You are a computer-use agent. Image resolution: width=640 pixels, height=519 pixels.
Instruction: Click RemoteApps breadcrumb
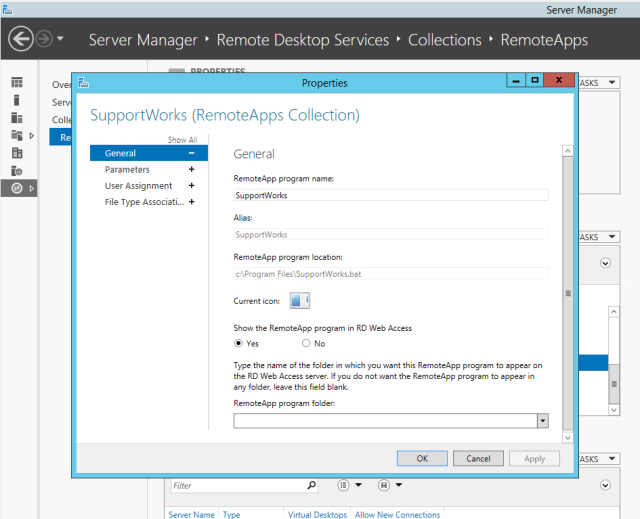544,40
